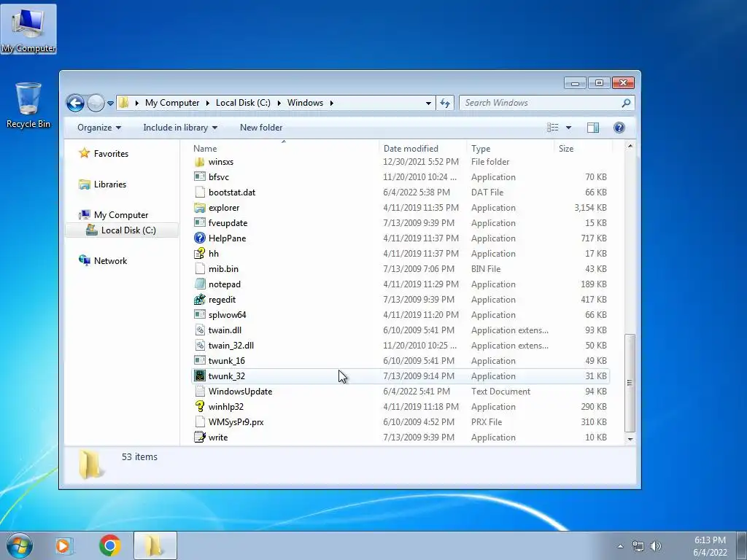Select the twunk_32 application icon
The width and height of the screenshot is (747, 560).
pyautogui.click(x=200, y=376)
